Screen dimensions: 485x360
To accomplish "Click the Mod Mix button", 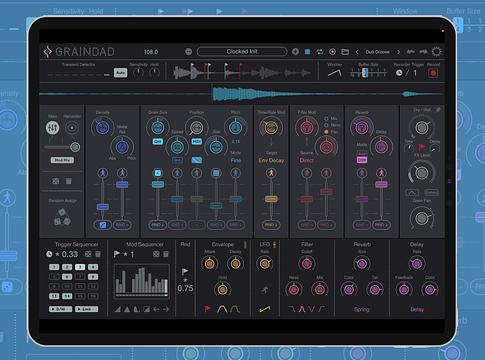I will point(62,160).
